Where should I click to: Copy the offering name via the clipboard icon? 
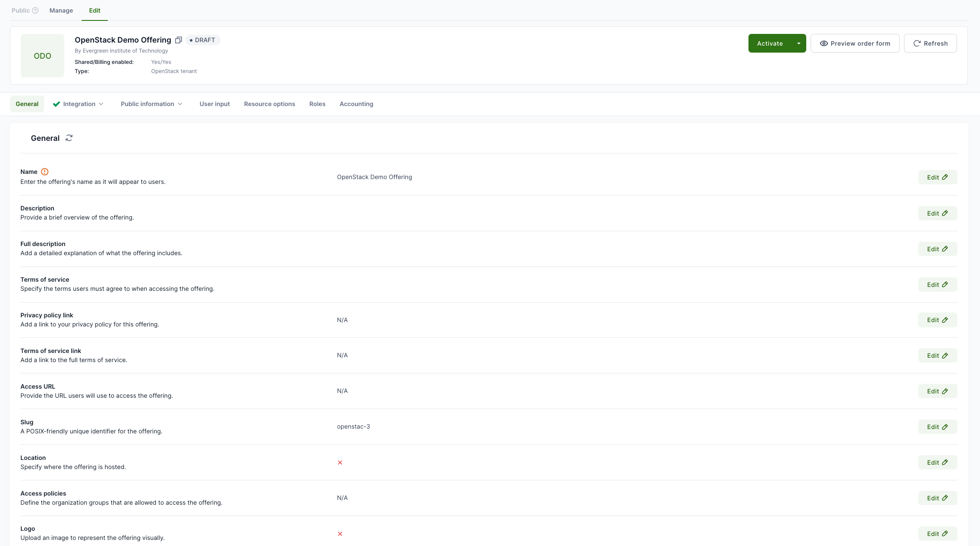(x=178, y=40)
